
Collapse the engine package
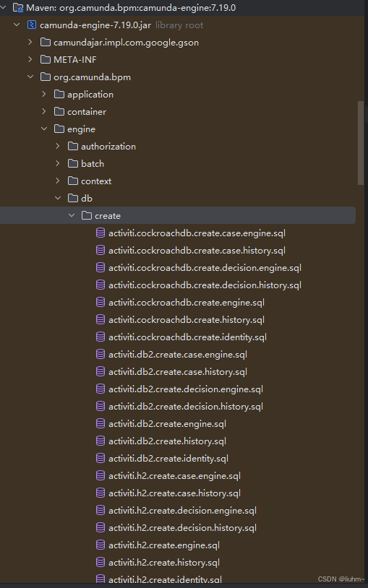(44, 129)
